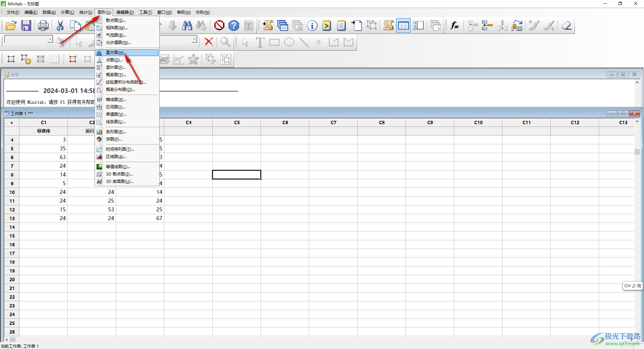Screen dimensions: 644x349
Task: Open the 编辑(E) menu
Action: [x=31, y=12]
